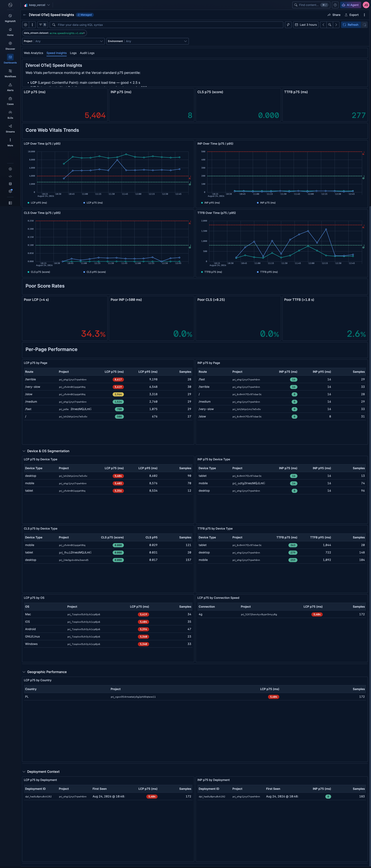Open the JG user avatar menu
Screen dimensions: 371x868
366,5
